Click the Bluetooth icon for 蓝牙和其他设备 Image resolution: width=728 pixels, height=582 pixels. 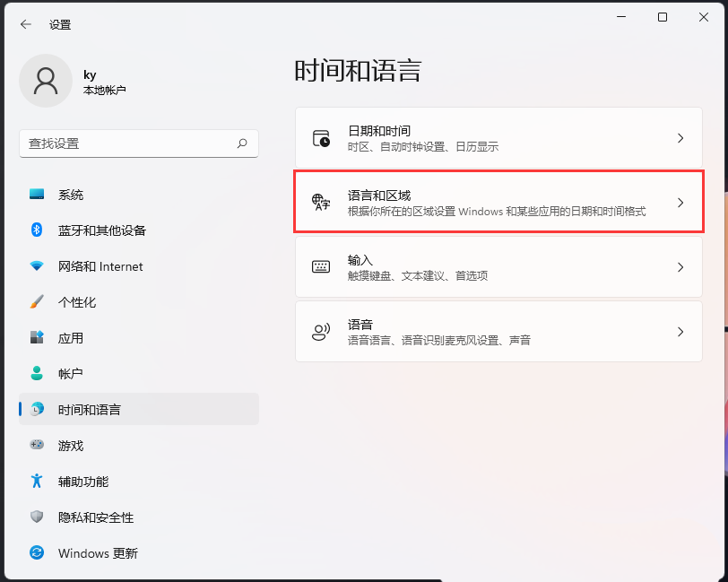pyautogui.click(x=37, y=230)
